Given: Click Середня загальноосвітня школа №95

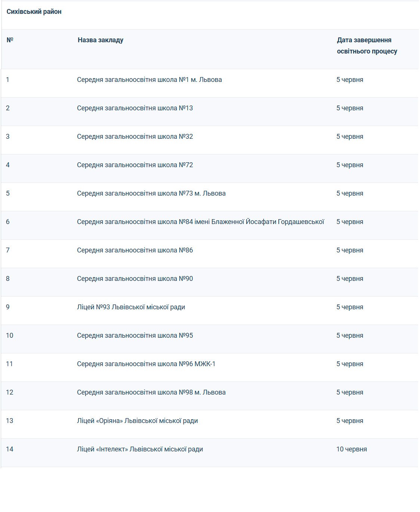Looking at the screenshot, I should pyautogui.click(x=135, y=335).
